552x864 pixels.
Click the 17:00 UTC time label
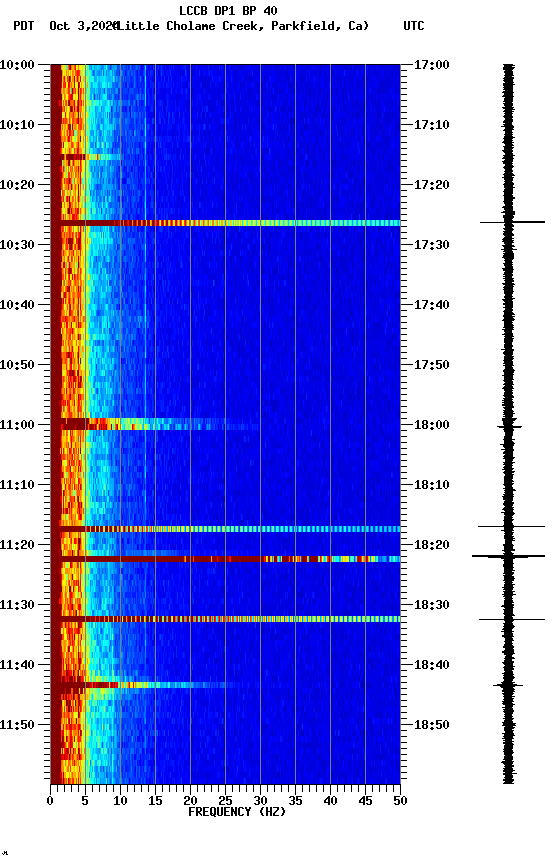432,65
